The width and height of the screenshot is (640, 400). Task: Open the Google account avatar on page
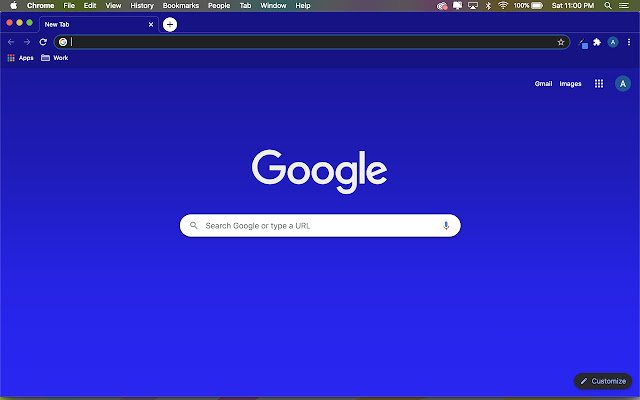623,84
